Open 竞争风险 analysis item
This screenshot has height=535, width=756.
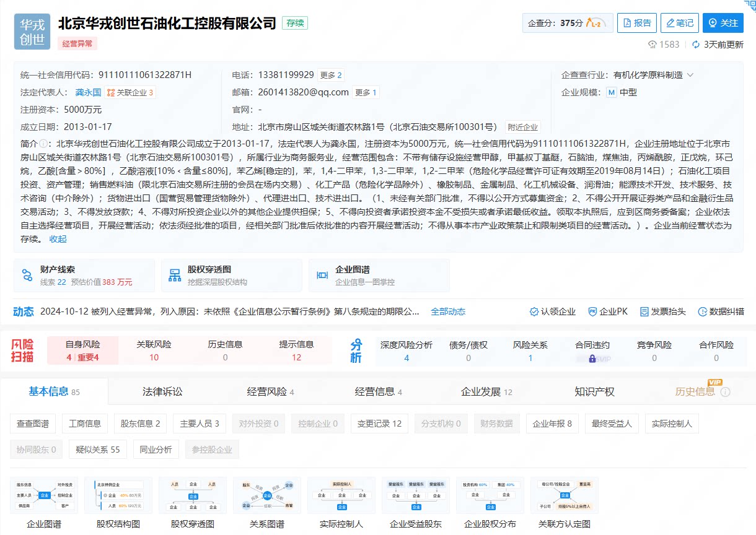[654, 350]
